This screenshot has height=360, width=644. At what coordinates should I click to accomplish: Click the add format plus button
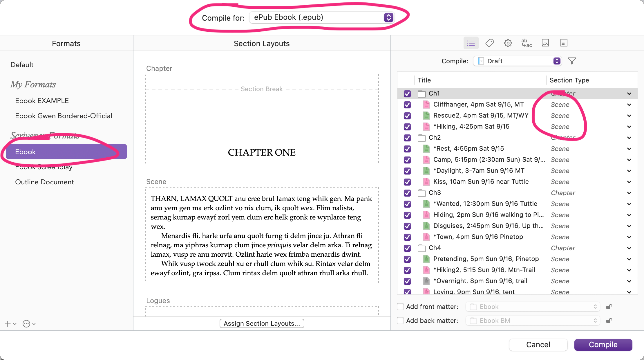click(x=8, y=324)
